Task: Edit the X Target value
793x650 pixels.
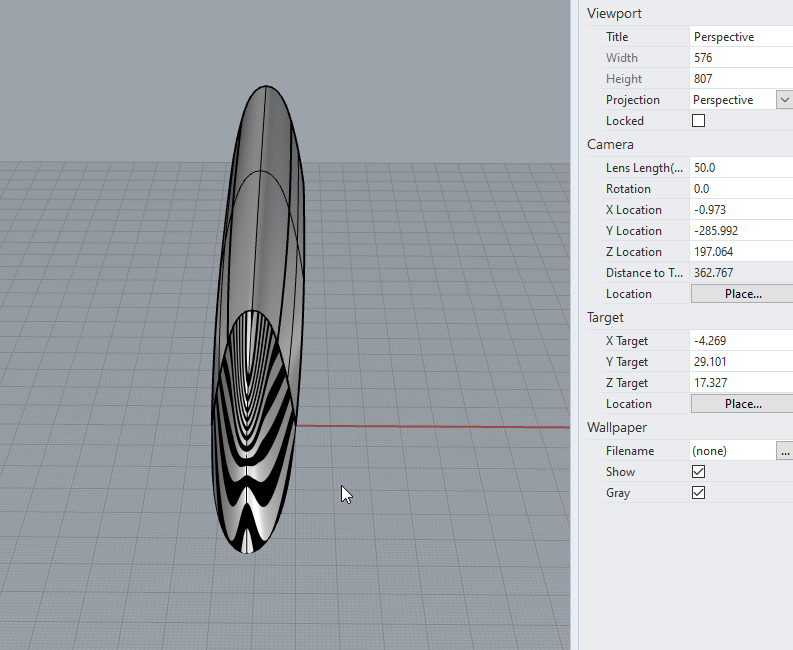Action: click(741, 340)
